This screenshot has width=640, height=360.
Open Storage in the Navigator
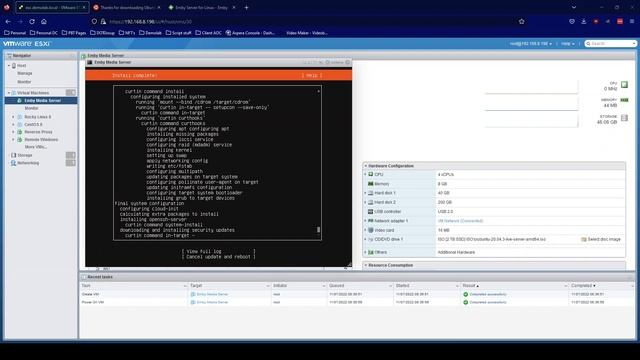pyautogui.click(x=24, y=155)
